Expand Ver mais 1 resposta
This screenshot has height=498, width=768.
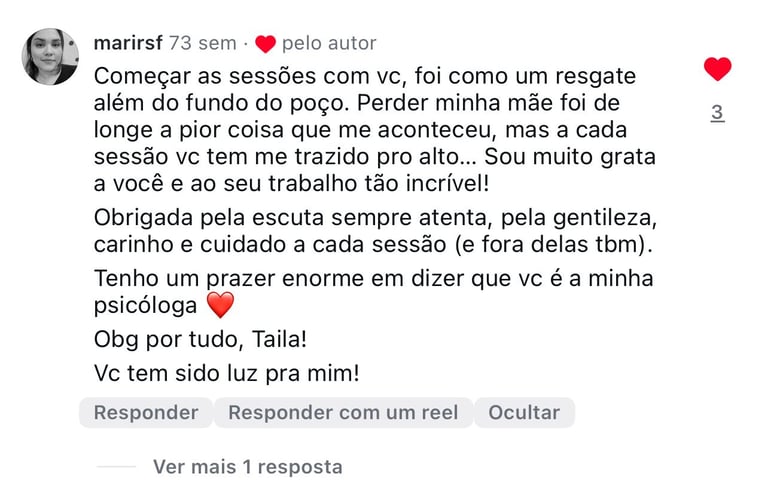247,467
